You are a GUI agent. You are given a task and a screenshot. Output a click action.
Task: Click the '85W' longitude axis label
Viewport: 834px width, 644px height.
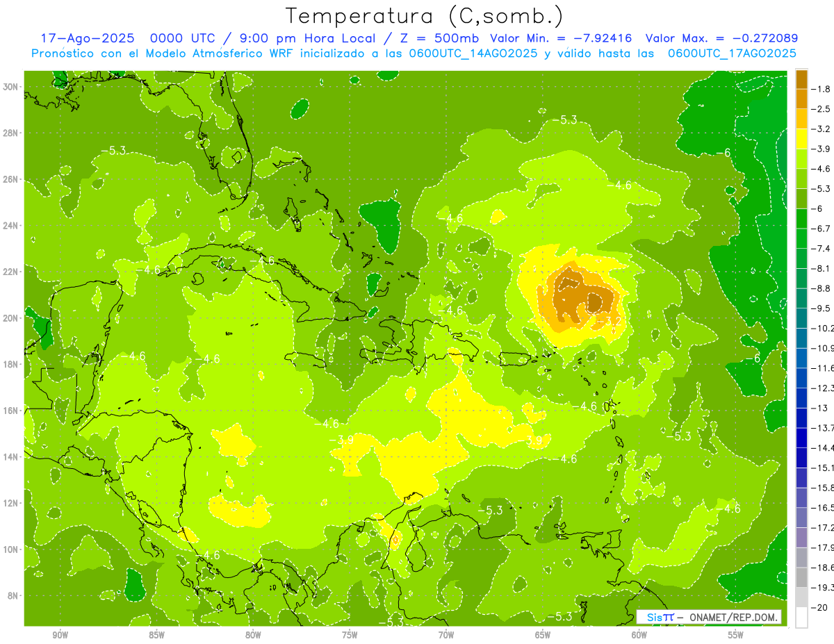pos(156,635)
